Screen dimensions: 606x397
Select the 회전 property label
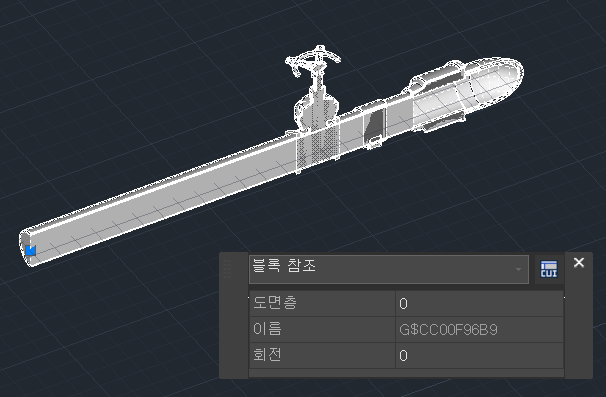[x=267, y=354]
